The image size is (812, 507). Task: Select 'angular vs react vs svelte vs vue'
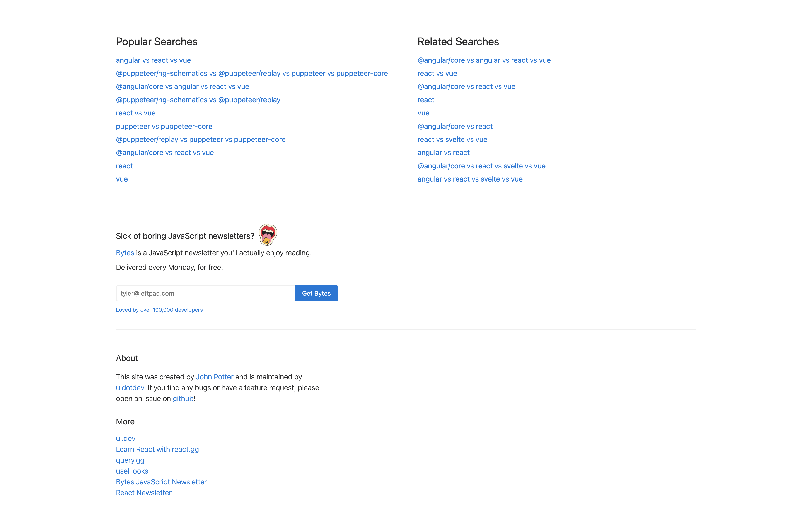[470, 179]
